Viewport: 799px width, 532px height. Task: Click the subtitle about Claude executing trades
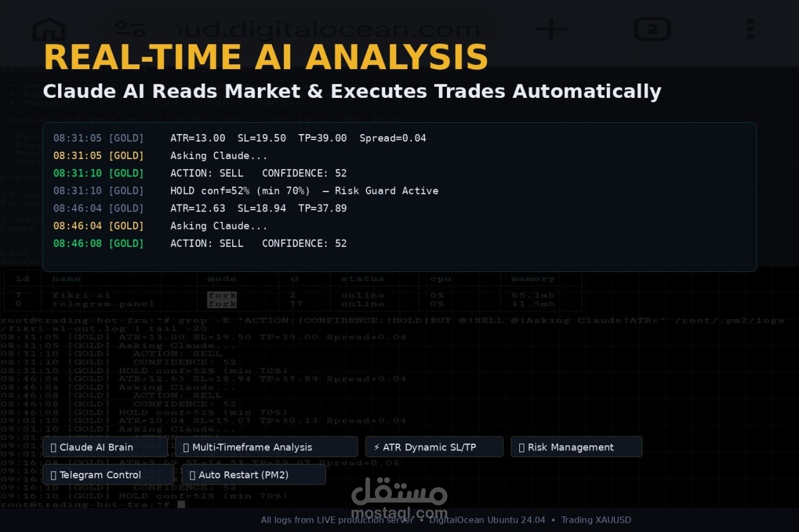352,92
